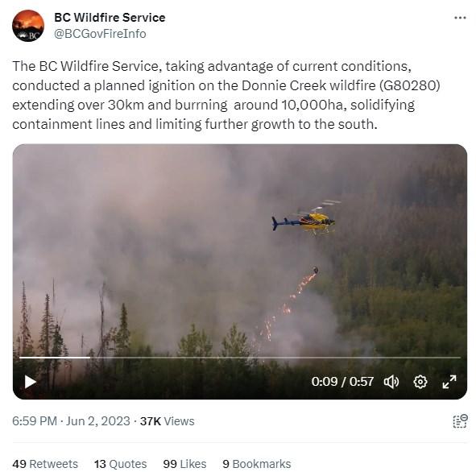Open the 9 Bookmarks count
The width and height of the screenshot is (476, 472).
click(x=256, y=464)
